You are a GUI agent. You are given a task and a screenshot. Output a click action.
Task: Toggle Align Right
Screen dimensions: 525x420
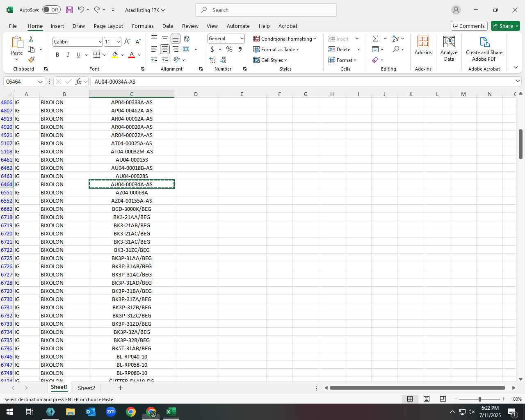click(x=176, y=49)
